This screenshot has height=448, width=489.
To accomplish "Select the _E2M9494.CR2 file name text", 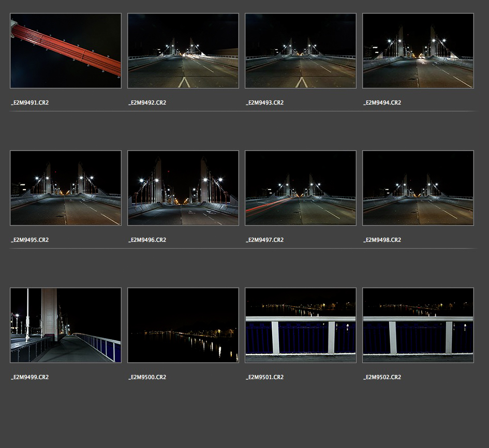I will point(382,103).
